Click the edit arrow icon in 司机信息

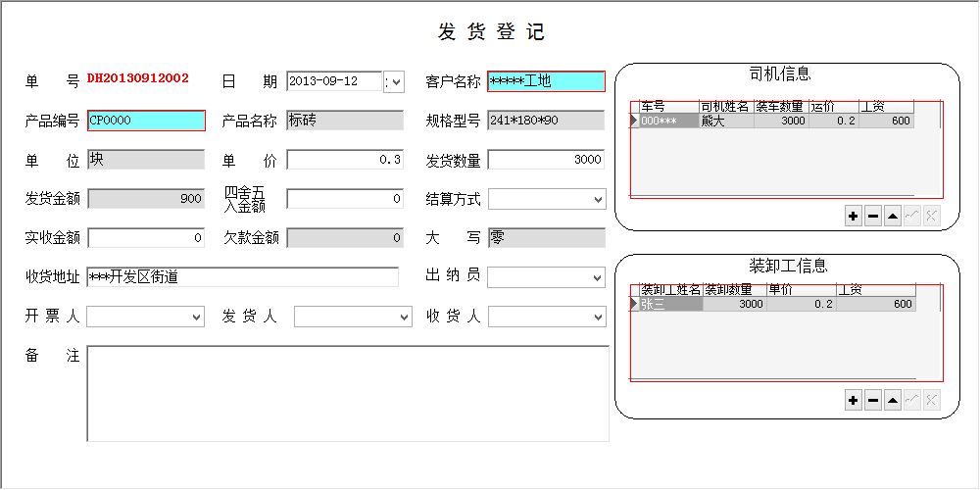tap(893, 217)
